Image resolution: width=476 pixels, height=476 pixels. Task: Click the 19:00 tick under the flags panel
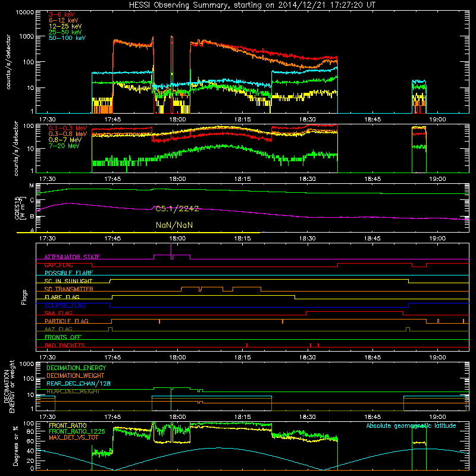pyautogui.click(x=437, y=358)
